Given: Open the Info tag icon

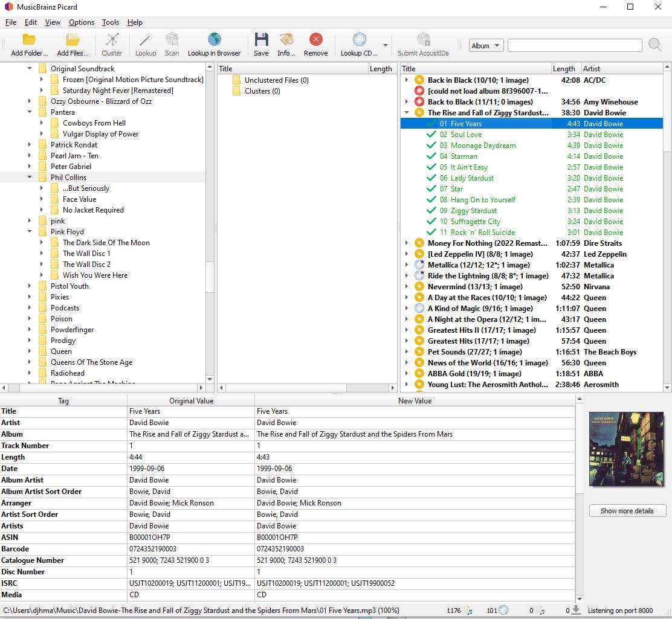Looking at the screenshot, I should click(x=286, y=40).
